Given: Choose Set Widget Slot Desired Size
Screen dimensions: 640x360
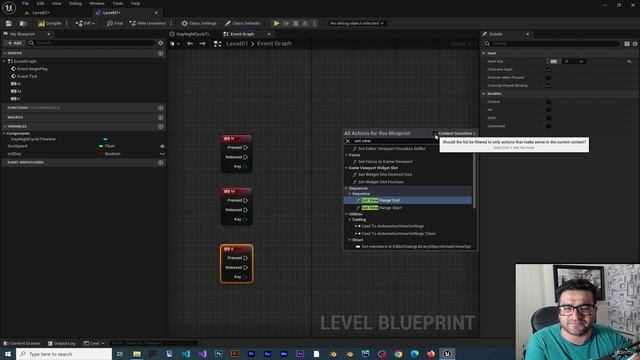Looking at the screenshot, I should [x=385, y=175].
